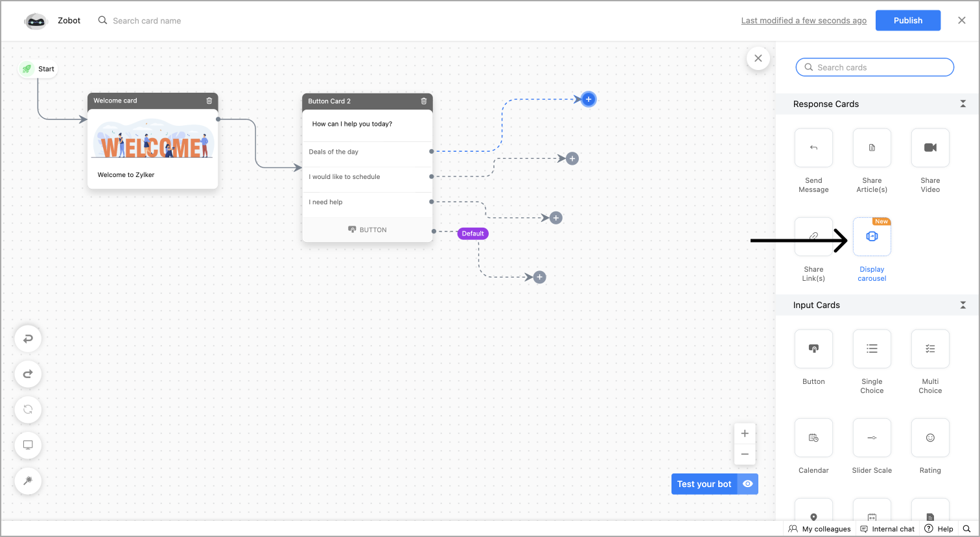
Task: Add the Rating input card
Action: coord(930,438)
